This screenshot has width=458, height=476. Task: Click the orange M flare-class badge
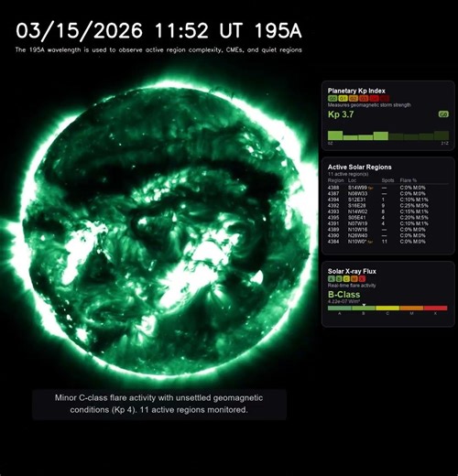354,279
